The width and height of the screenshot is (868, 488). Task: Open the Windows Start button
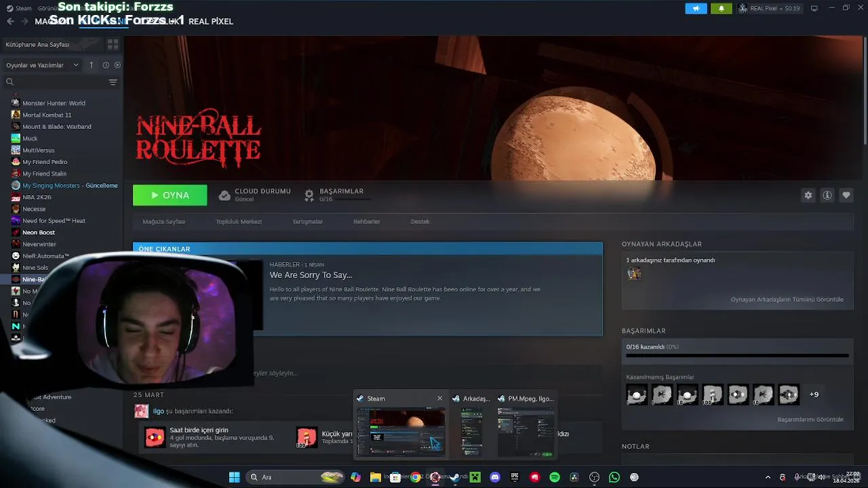coord(234,477)
